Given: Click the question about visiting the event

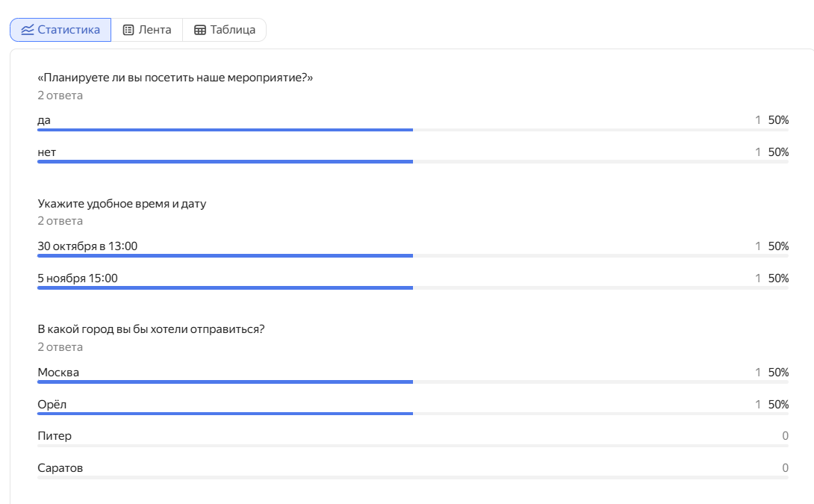Looking at the screenshot, I should [175, 78].
